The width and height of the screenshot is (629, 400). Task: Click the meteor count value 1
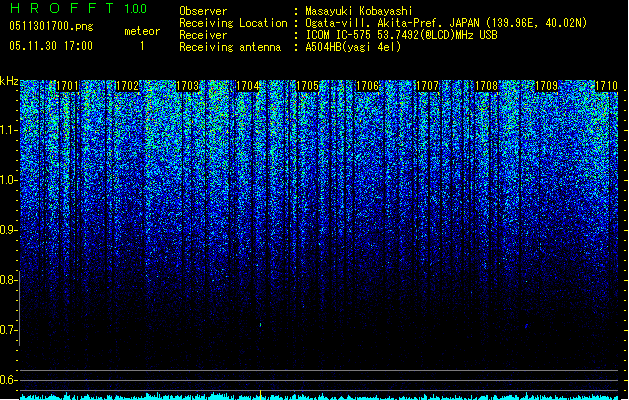(x=142, y=46)
